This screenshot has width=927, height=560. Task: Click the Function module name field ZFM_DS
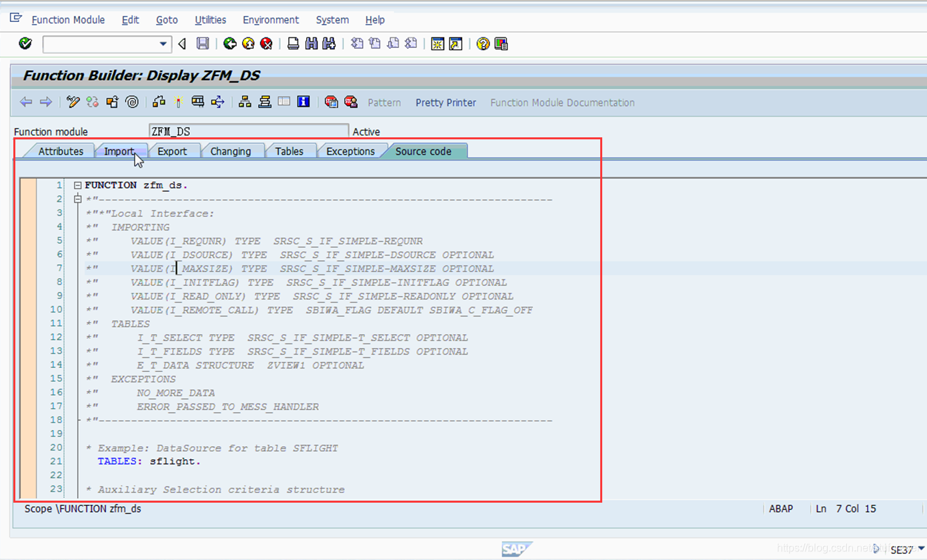(x=249, y=132)
